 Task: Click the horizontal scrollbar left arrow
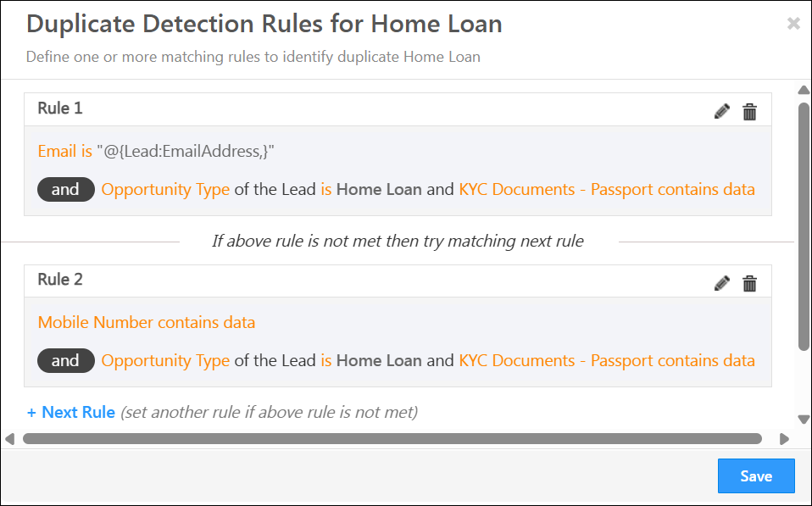click(x=9, y=439)
